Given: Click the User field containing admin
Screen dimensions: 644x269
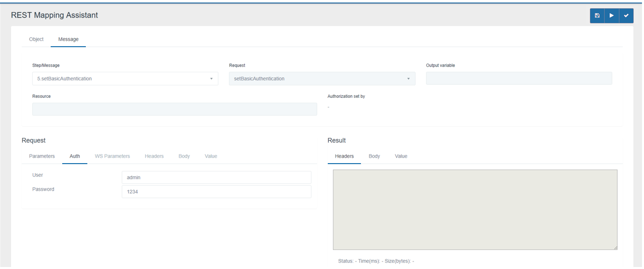Looking at the screenshot, I should [x=216, y=177].
